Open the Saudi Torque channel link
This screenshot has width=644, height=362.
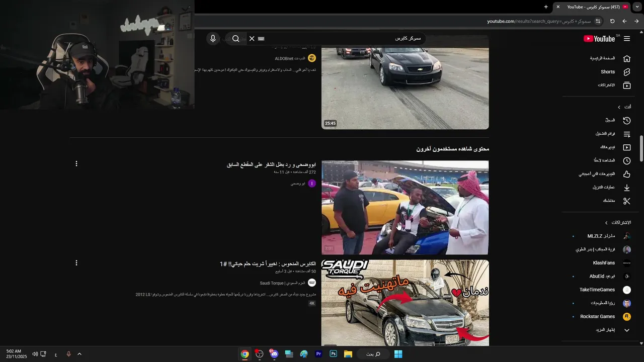[x=282, y=283]
